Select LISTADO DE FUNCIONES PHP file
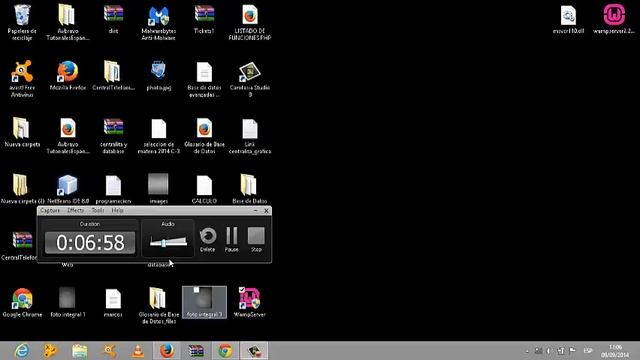The width and height of the screenshot is (640, 360). pos(250,22)
